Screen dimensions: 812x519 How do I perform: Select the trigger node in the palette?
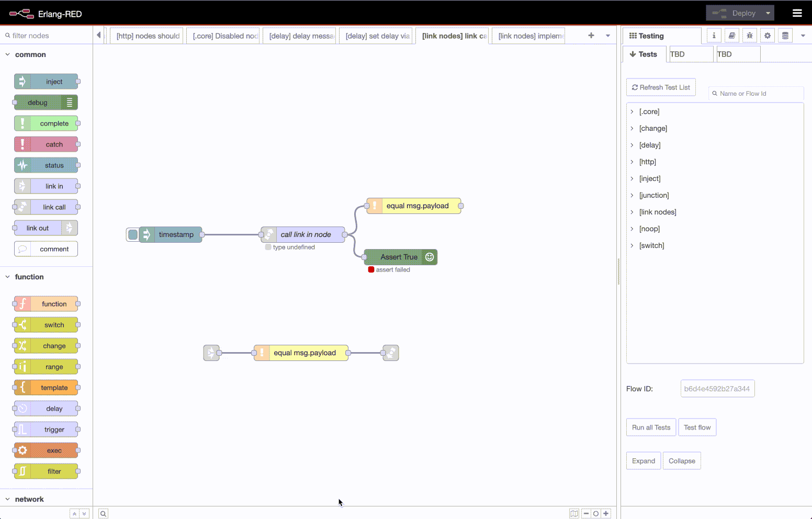click(x=46, y=430)
